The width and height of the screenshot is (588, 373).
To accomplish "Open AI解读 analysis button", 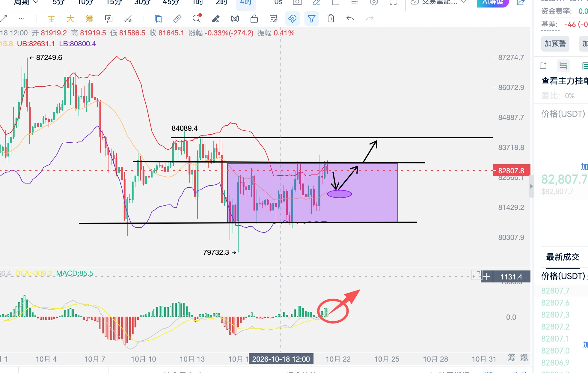I will [493, 2].
